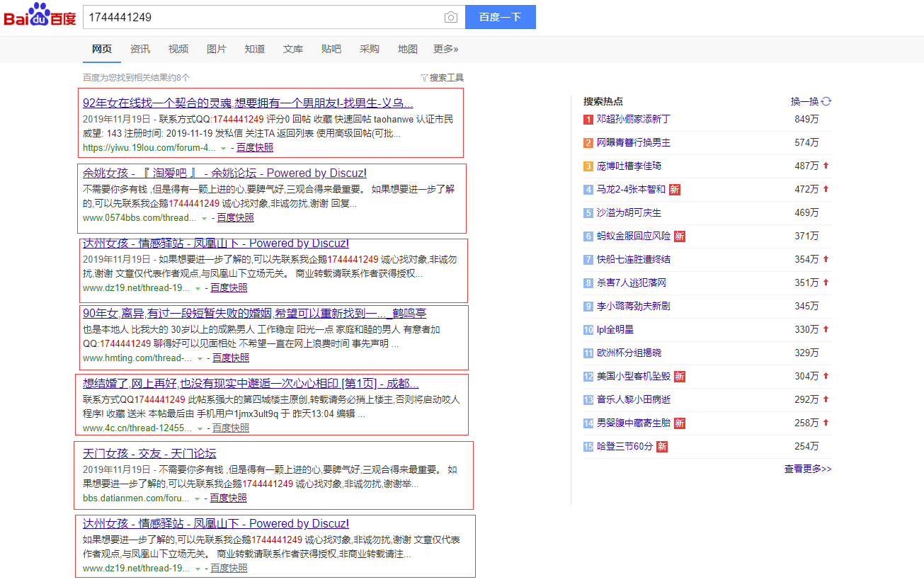
Task: Expand dropdown arrow next to bbs.datianmen.com URL
Action: [x=198, y=498]
